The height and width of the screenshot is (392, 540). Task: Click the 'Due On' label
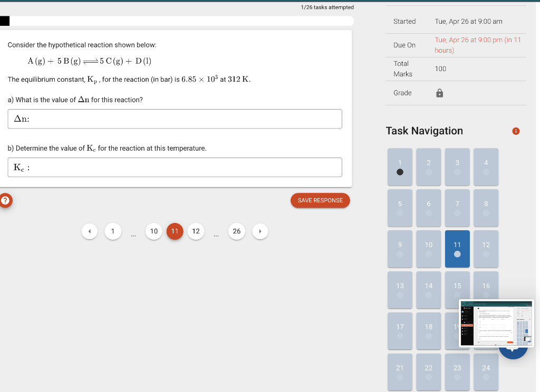tap(404, 45)
